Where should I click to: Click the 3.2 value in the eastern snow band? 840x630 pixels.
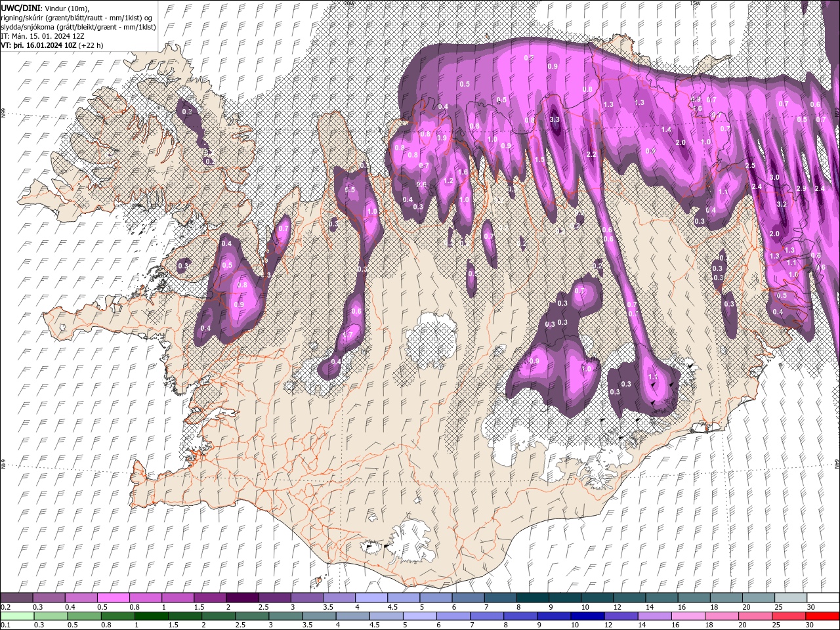pyautogui.click(x=782, y=205)
